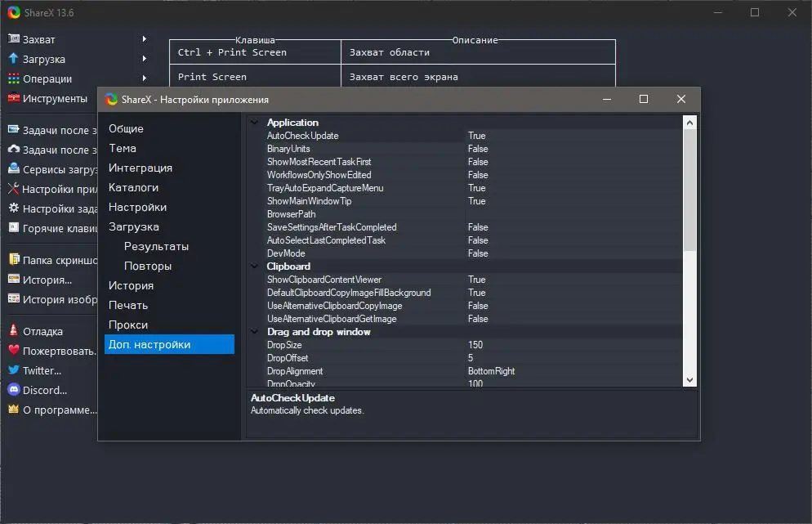This screenshot has height=524, width=812.
Task: Click the Операции colored dots icon
Action: click(x=13, y=78)
